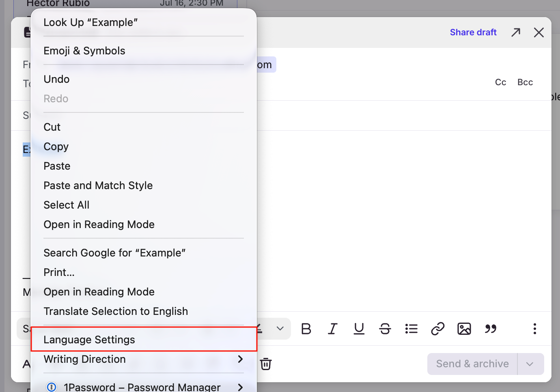Click the Share draft link

tap(473, 32)
